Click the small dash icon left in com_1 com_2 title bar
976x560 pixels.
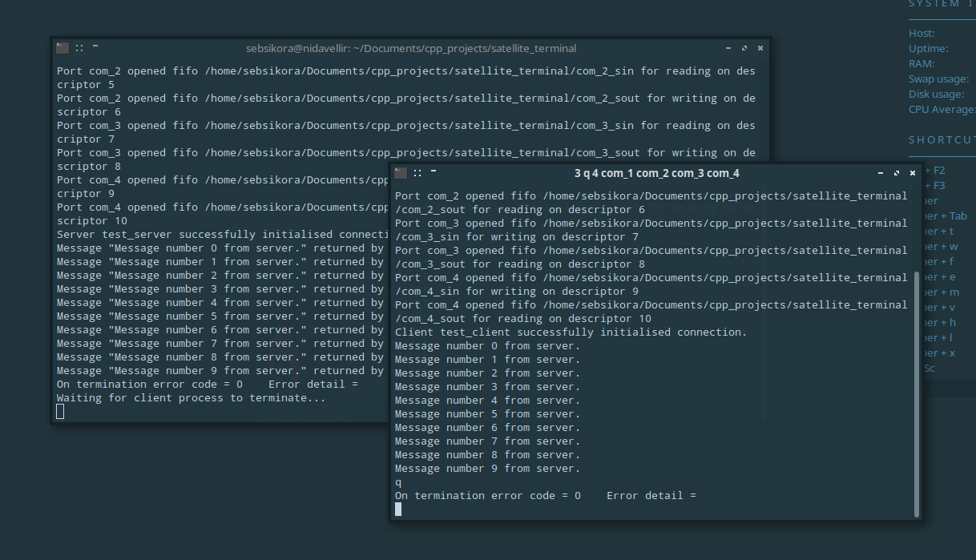tap(434, 171)
